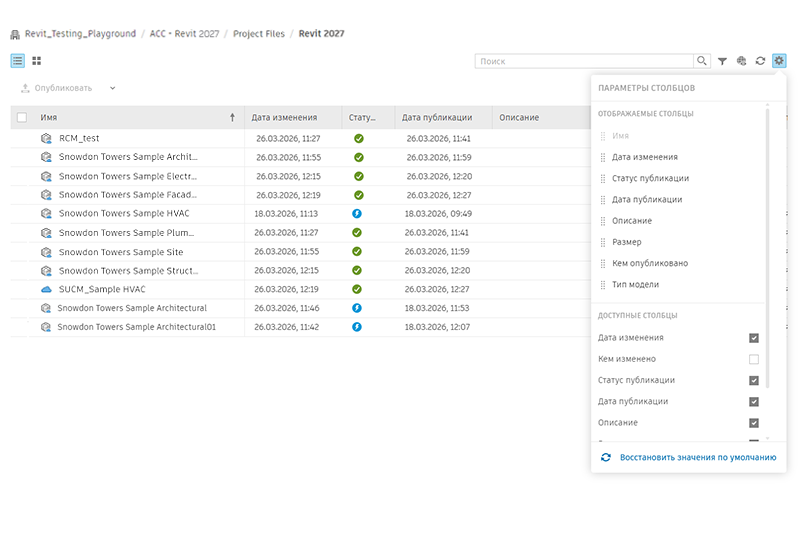Screen dimensions: 800x547
Task: Click the project building icon in breadcrumb
Action: coord(15,34)
